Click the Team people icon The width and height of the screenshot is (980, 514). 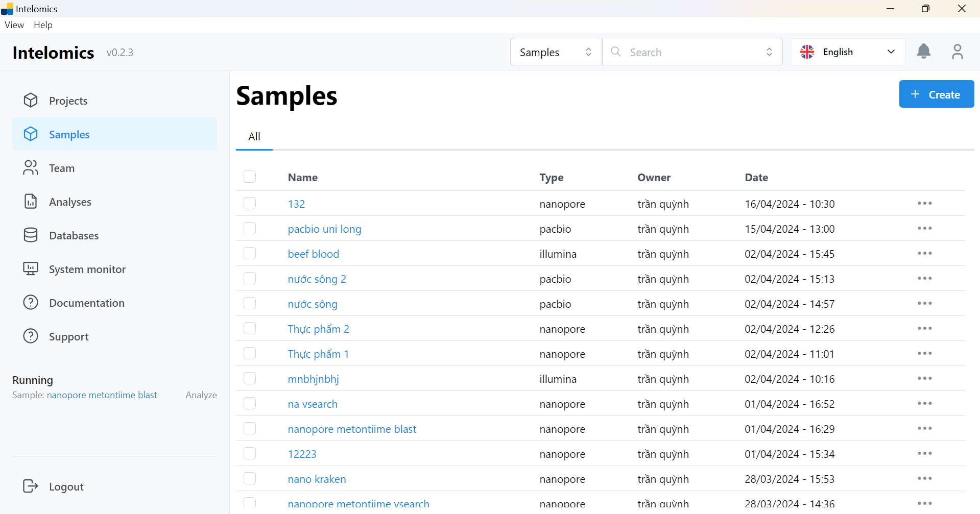pos(31,168)
